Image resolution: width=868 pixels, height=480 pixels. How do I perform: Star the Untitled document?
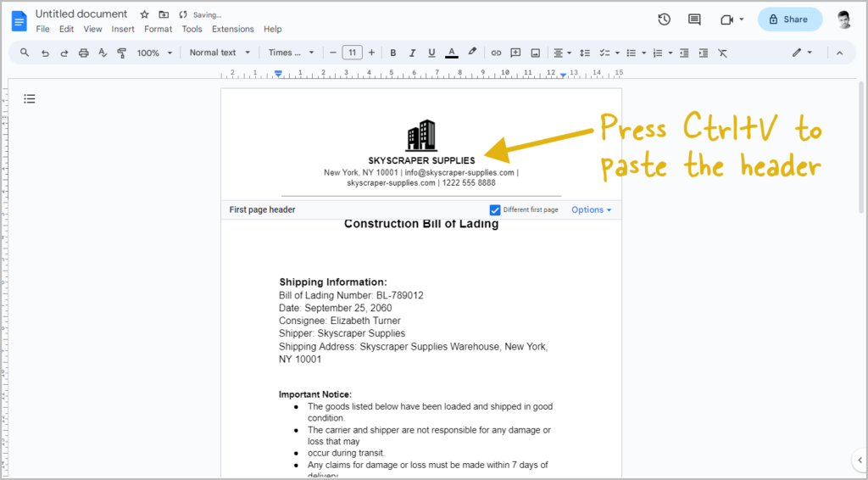point(144,14)
